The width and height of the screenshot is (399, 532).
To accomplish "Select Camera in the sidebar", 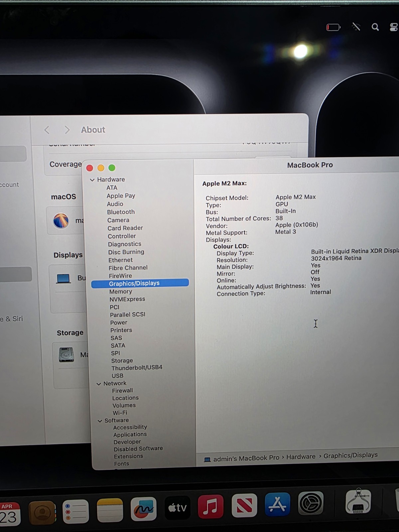I will click(x=118, y=220).
